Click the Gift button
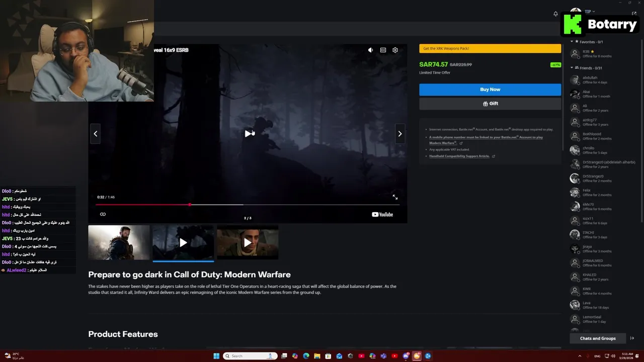Image resolution: width=644 pixels, height=362 pixels. (x=490, y=104)
